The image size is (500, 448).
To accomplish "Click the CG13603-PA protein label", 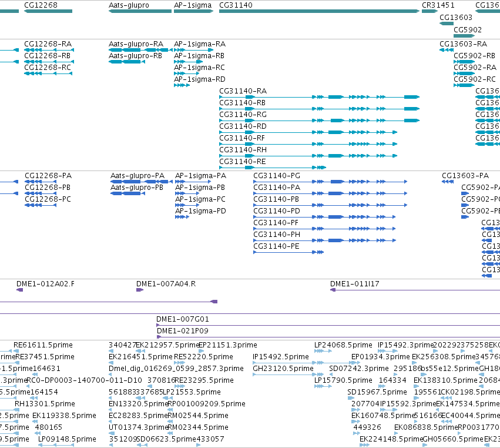I will click(x=465, y=176).
